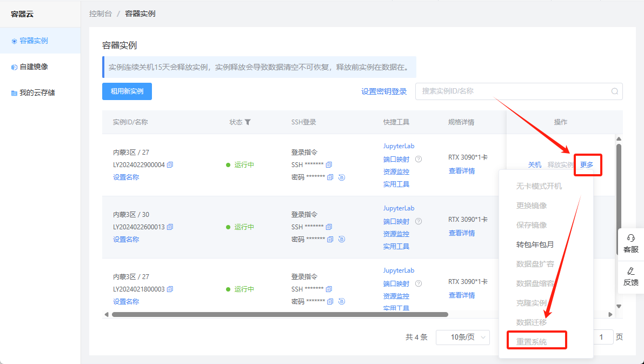Click the table scroll down arrow
The width and height of the screenshot is (644, 364).
(x=619, y=307)
